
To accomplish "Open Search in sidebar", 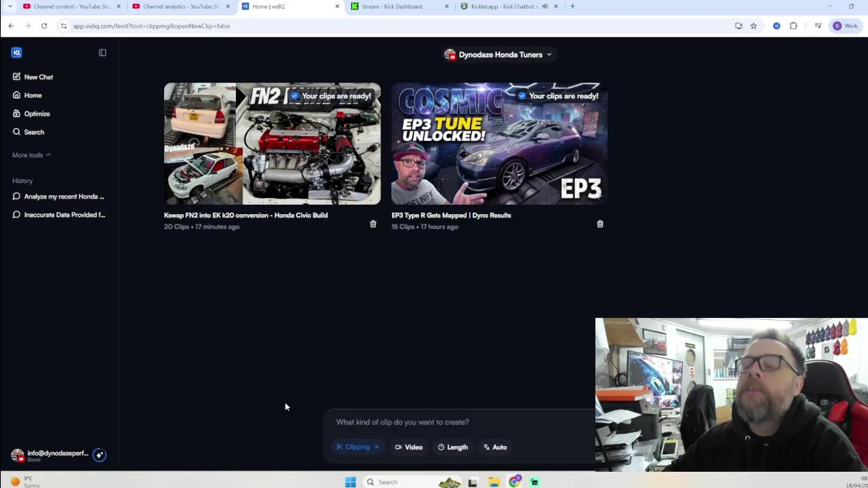I will click(x=28, y=132).
